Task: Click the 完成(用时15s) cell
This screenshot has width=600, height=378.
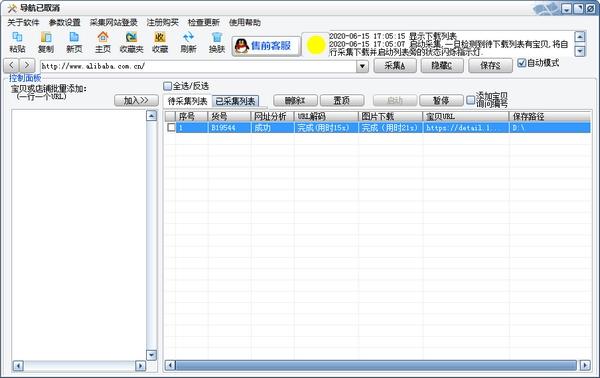Action: [x=326, y=128]
